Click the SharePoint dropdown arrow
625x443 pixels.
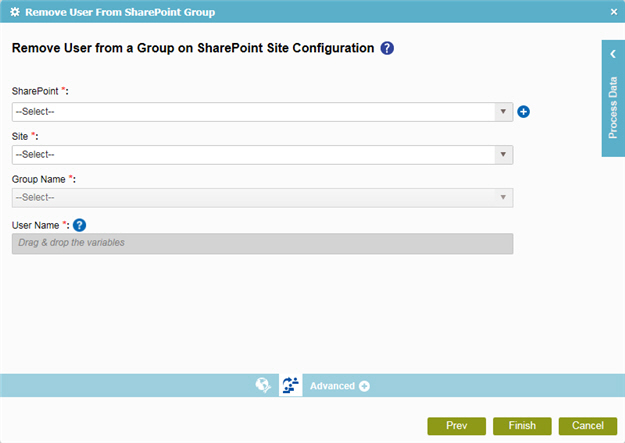[503, 112]
